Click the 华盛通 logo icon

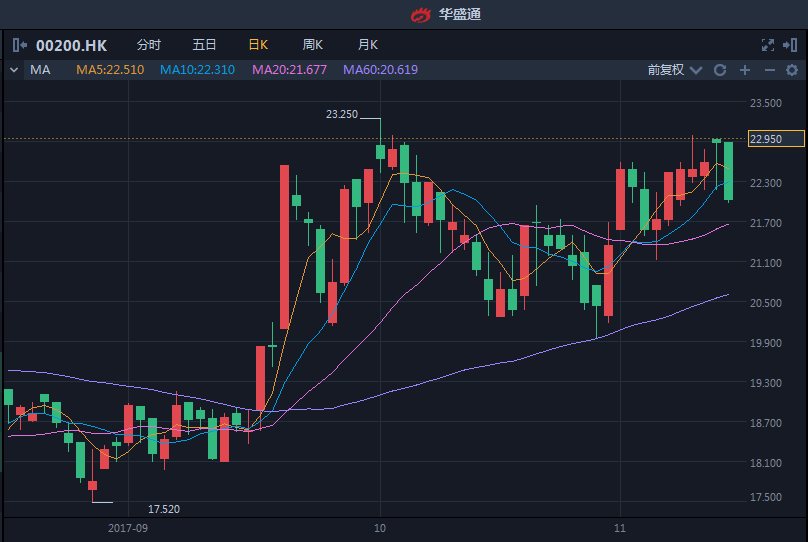[421, 14]
